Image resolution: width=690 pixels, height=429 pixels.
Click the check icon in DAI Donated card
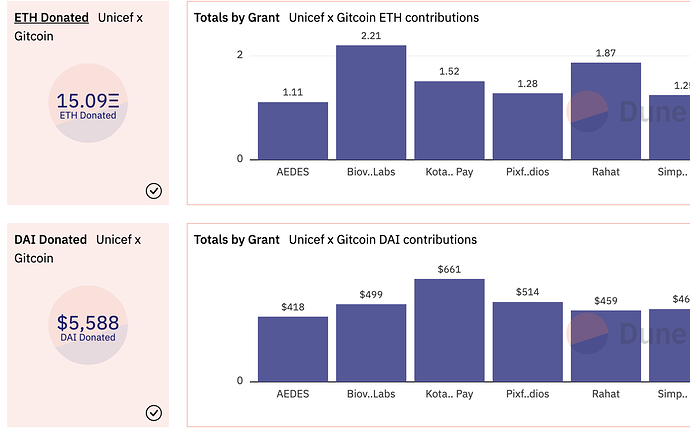tap(154, 413)
